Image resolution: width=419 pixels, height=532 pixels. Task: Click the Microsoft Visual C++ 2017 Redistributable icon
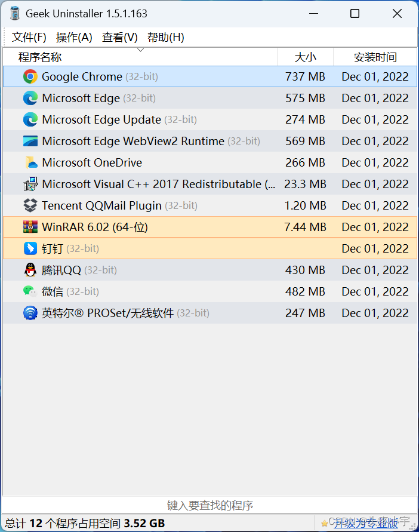pos(30,184)
